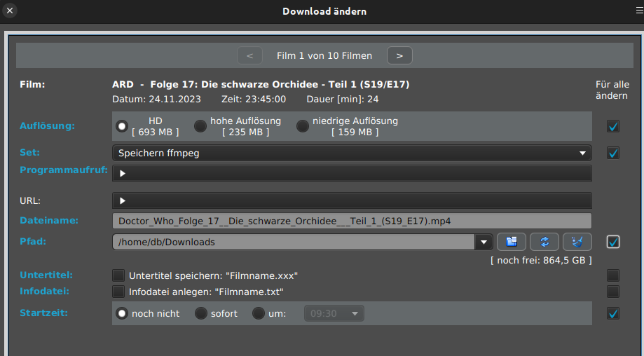Click the '[ 235 MB ]' size label
Image resolution: width=644 pixels, height=356 pixels.
(x=245, y=132)
